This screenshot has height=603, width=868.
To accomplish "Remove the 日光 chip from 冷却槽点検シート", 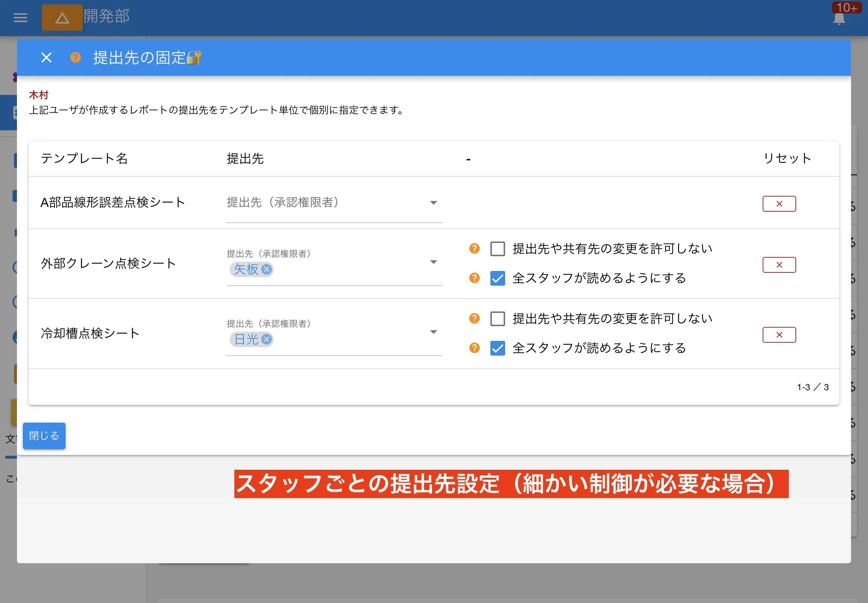I will click(x=267, y=340).
